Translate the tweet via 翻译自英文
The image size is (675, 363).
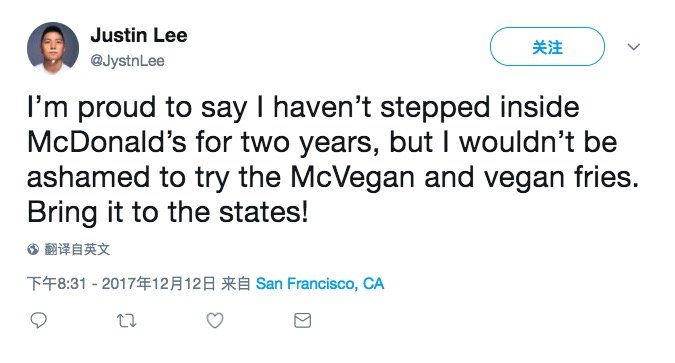click(77, 249)
